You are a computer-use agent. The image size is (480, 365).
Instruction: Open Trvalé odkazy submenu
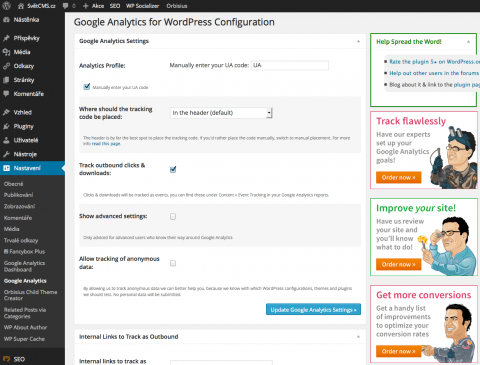pos(21,240)
